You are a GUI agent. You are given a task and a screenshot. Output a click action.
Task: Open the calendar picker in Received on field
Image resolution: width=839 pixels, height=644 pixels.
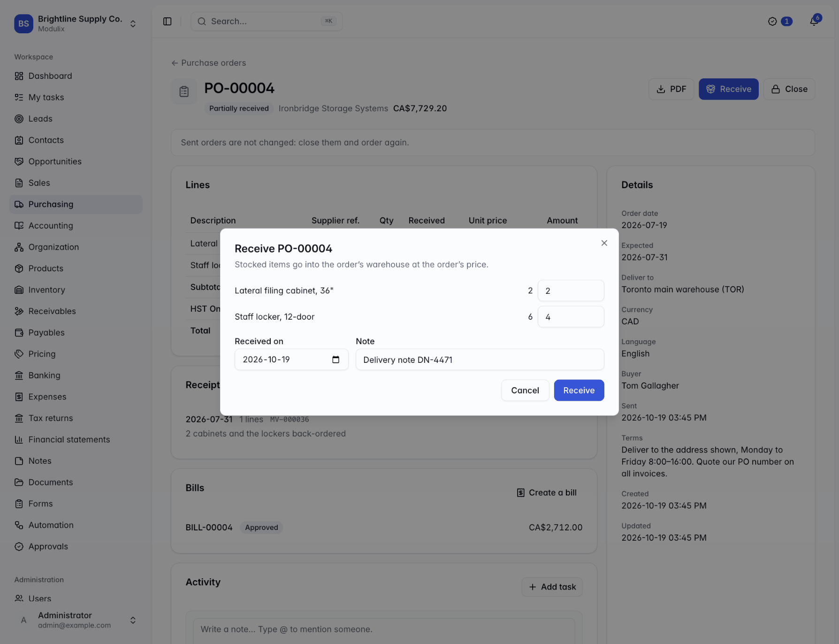336,360
